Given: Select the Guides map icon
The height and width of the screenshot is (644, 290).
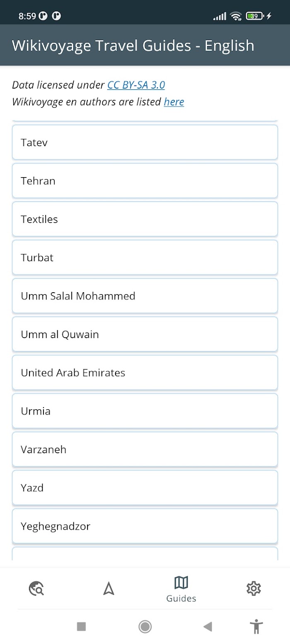Looking at the screenshot, I should (181, 583).
